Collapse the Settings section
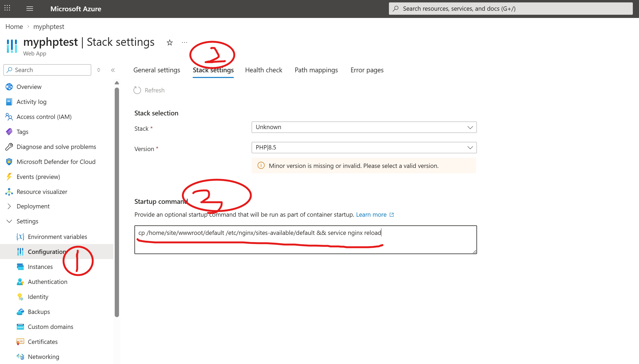 pyautogui.click(x=9, y=221)
